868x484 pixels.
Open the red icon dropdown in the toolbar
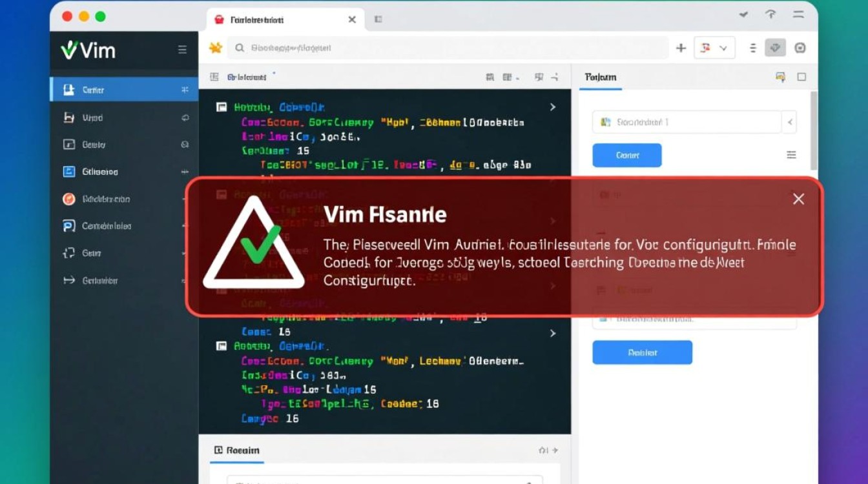[x=714, y=48]
